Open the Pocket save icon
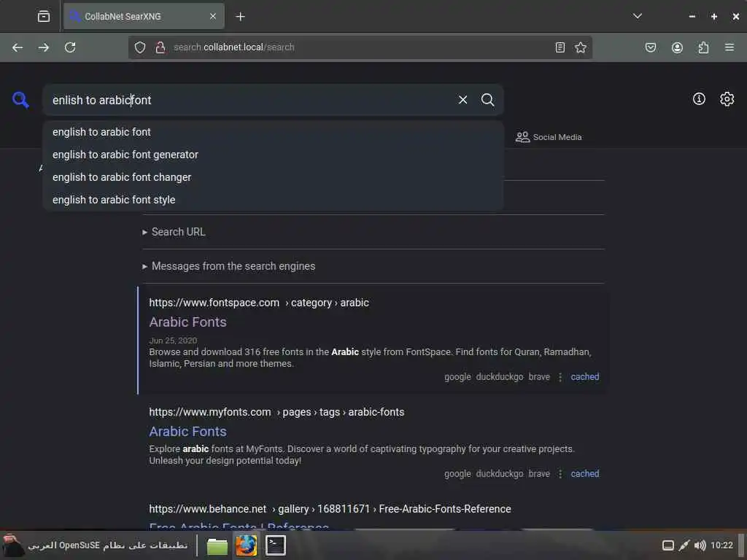 click(x=651, y=47)
